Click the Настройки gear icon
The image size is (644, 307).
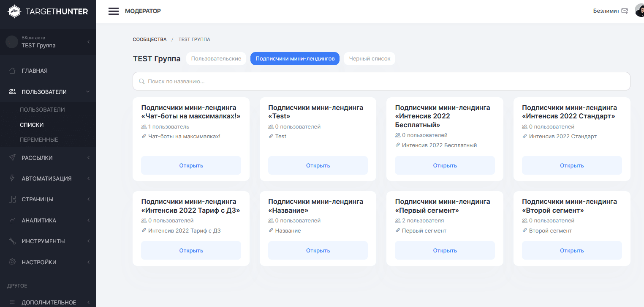click(13, 262)
